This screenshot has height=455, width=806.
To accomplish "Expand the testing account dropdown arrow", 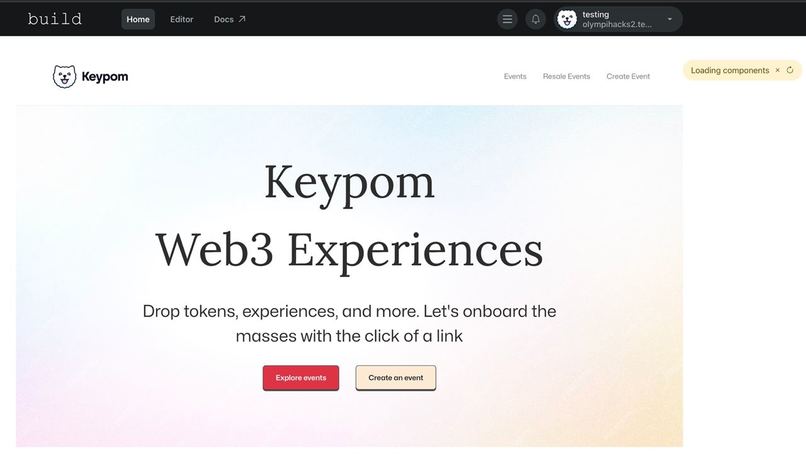I will tap(670, 20).
